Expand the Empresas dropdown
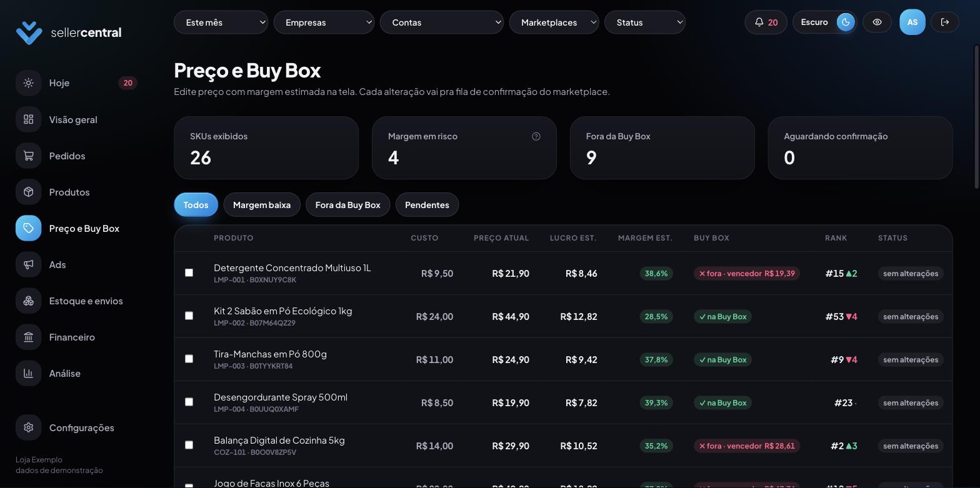980x488 pixels. [x=324, y=22]
